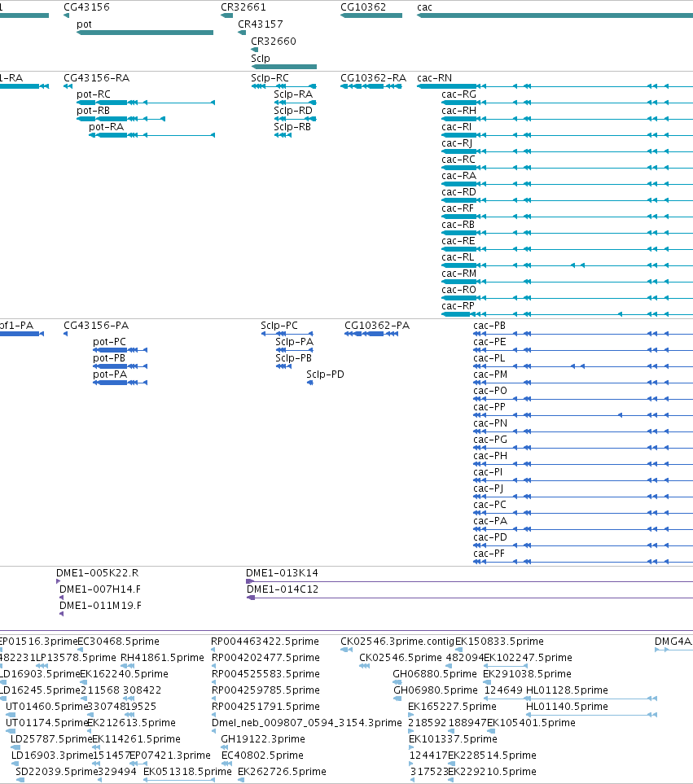Viewport: 693px width, 784px height.
Task: Select the pot-PC protein label
Action: pyautogui.click(x=109, y=342)
